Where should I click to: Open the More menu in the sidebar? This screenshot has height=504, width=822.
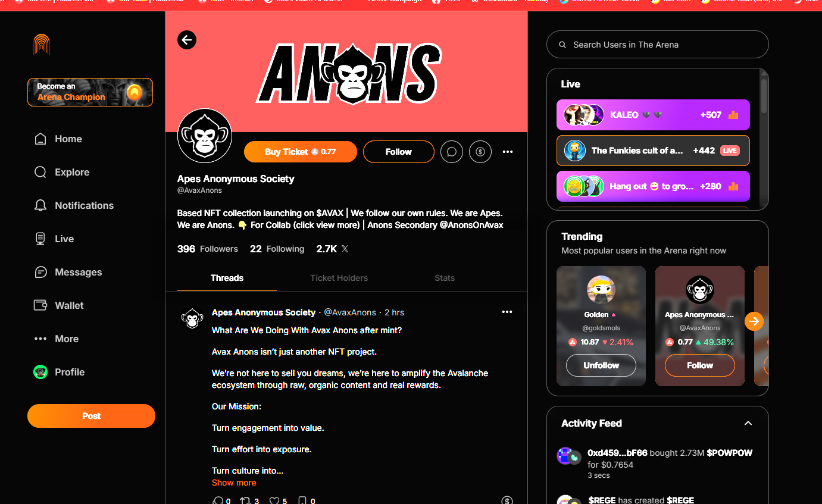pyautogui.click(x=57, y=339)
